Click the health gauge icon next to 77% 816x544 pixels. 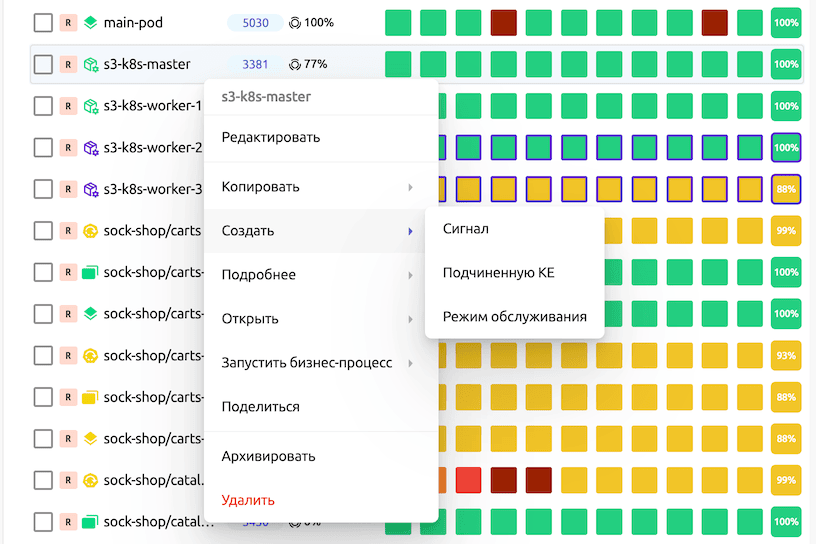[x=295, y=64]
